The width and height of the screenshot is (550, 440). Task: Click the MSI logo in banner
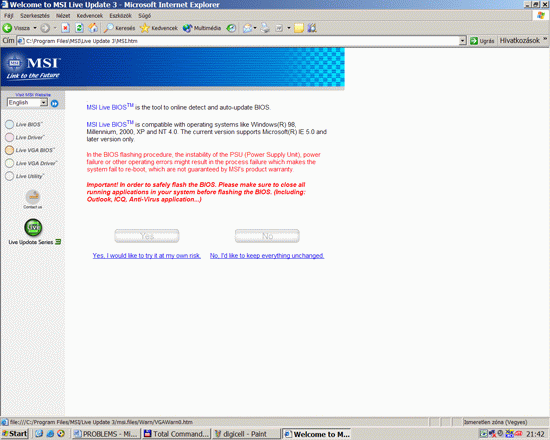point(33,67)
